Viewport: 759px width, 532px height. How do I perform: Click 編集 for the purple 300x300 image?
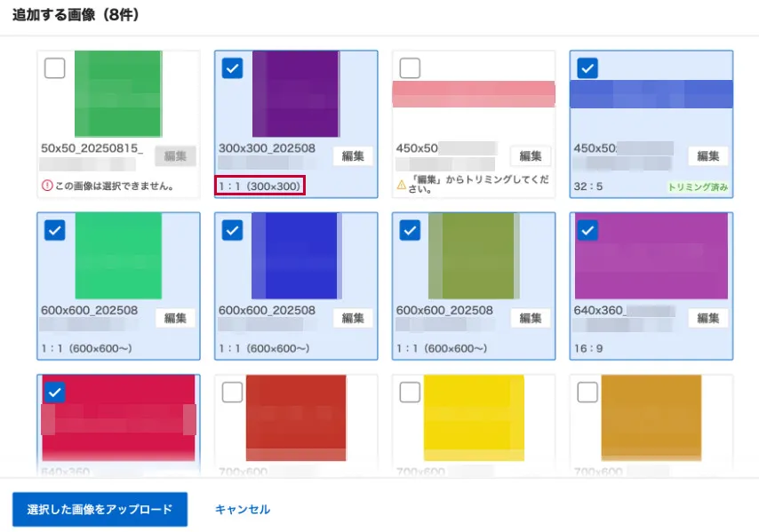(353, 156)
